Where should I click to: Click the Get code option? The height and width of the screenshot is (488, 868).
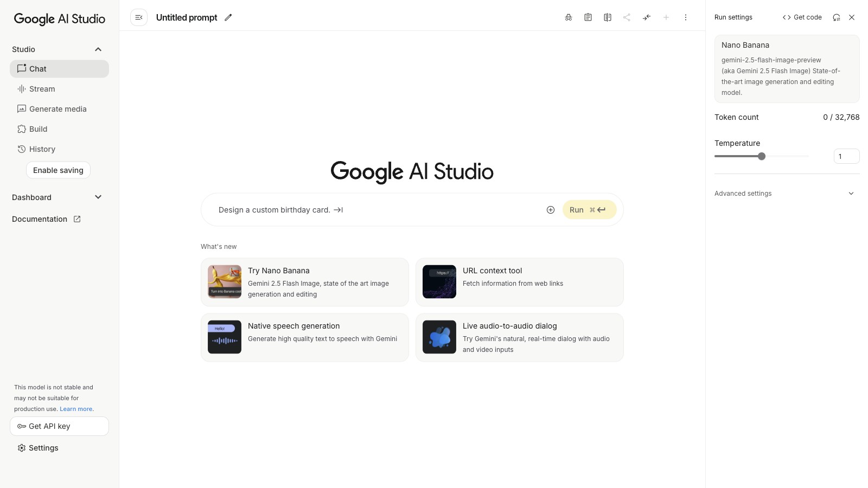tap(802, 17)
